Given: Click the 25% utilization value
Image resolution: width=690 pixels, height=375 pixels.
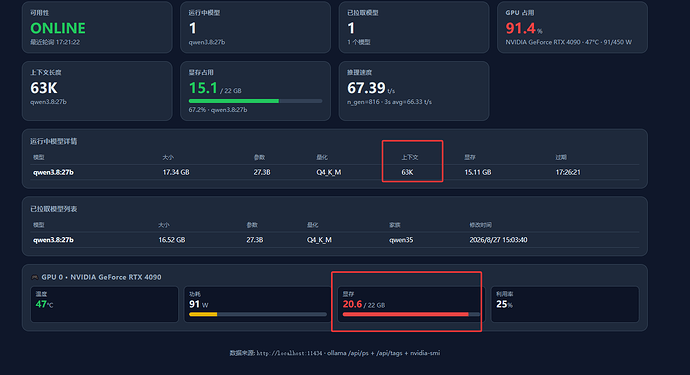Looking at the screenshot, I should 504,304.
